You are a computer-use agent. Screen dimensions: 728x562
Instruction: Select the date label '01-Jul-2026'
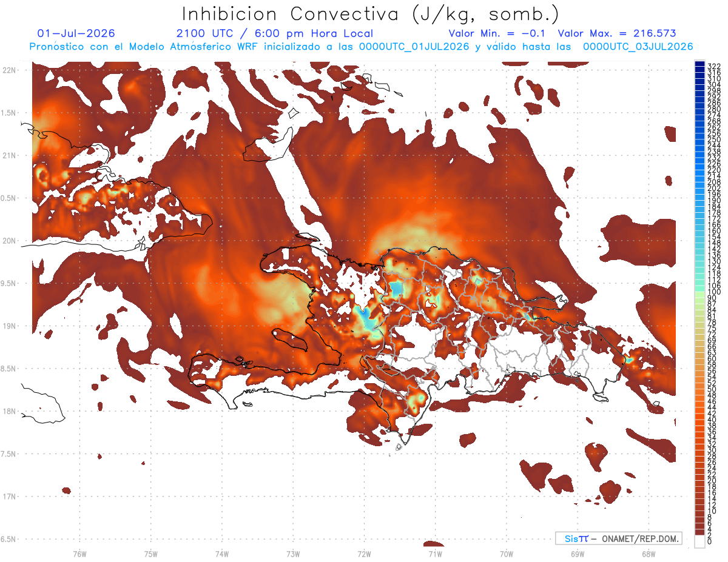click(76, 33)
